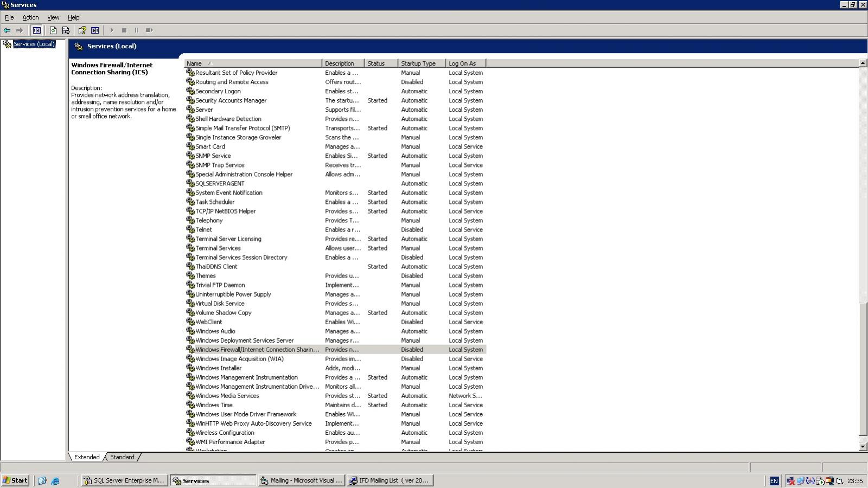Select Windows Management Instrumentation service

pos(335,377)
